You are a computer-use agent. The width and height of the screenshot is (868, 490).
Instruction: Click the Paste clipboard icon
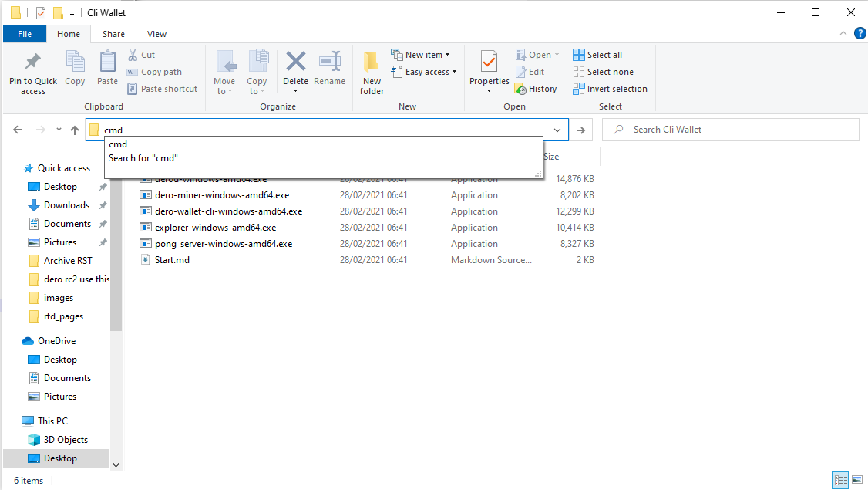click(x=107, y=62)
